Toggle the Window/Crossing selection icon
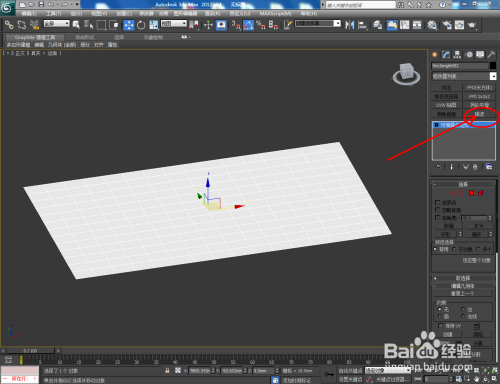 [114, 25]
